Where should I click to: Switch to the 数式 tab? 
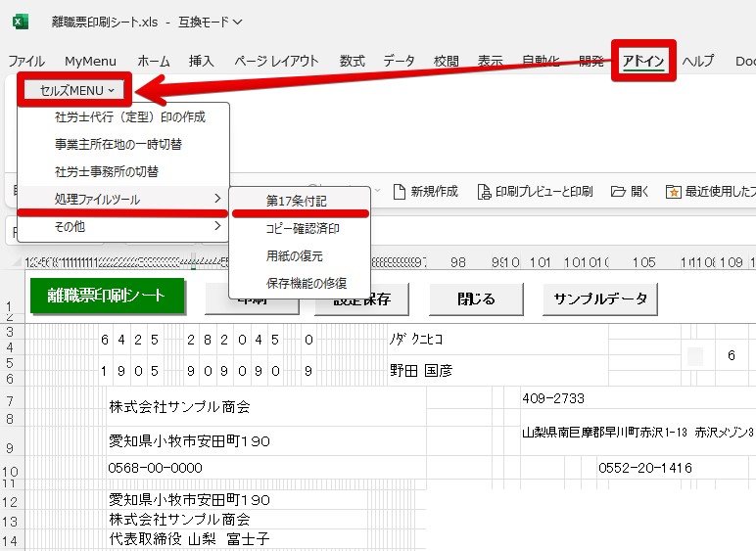(352, 62)
